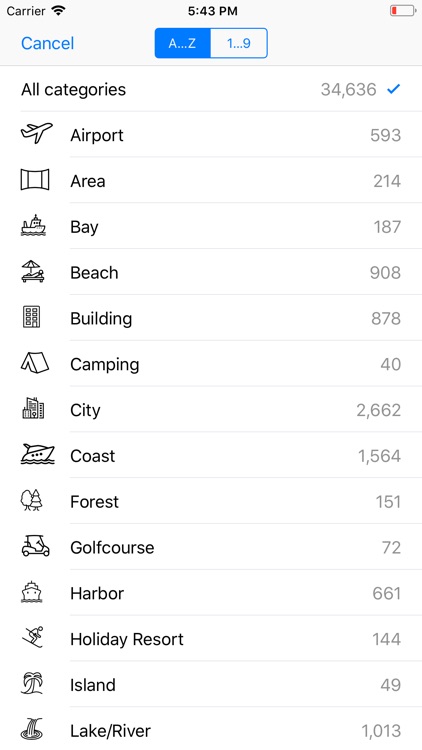Tap the Coast yacht icon
Image resolution: width=422 pixels, height=750 pixels.
tap(37, 455)
